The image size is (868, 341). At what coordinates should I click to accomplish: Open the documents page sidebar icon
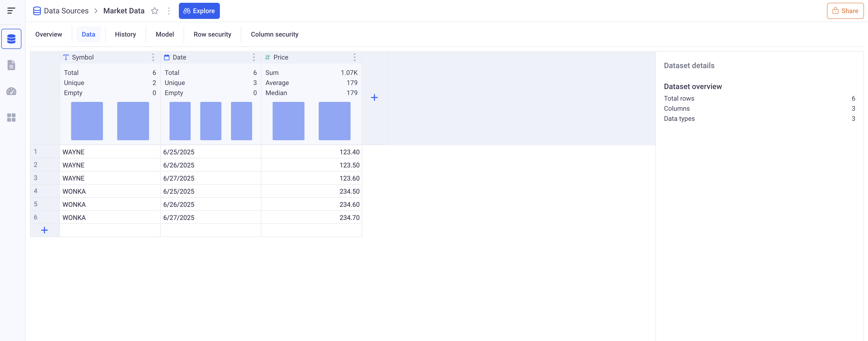pyautogui.click(x=11, y=65)
